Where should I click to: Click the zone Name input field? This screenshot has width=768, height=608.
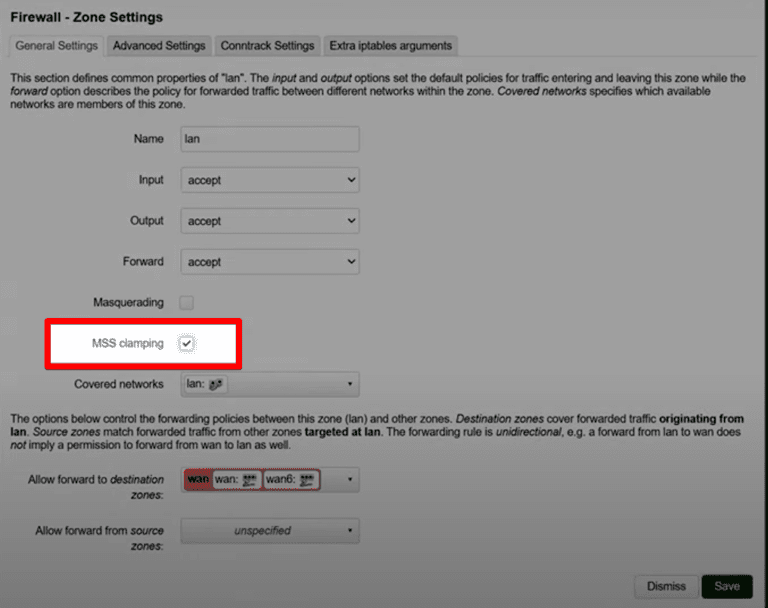(x=269, y=139)
